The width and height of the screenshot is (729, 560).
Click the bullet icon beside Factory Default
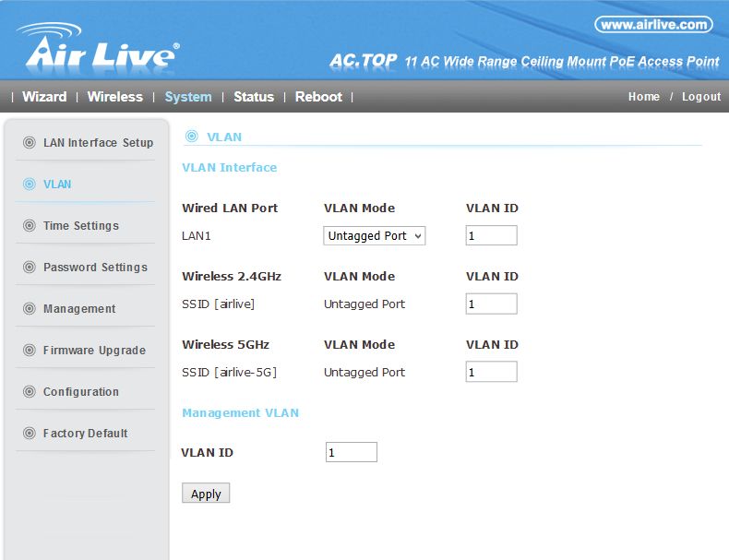30,433
